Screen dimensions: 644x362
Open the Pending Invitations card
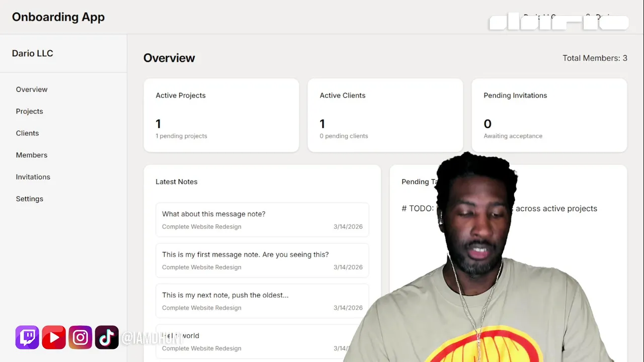pyautogui.click(x=549, y=115)
